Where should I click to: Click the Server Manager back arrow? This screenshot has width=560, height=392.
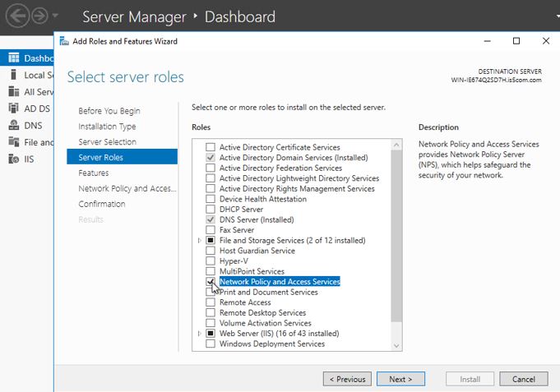point(17,16)
